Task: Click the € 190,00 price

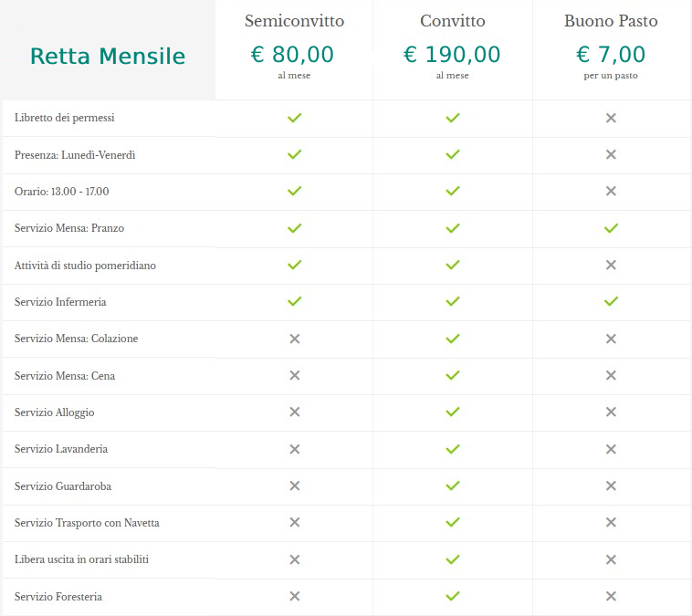Action: (x=452, y=55)
